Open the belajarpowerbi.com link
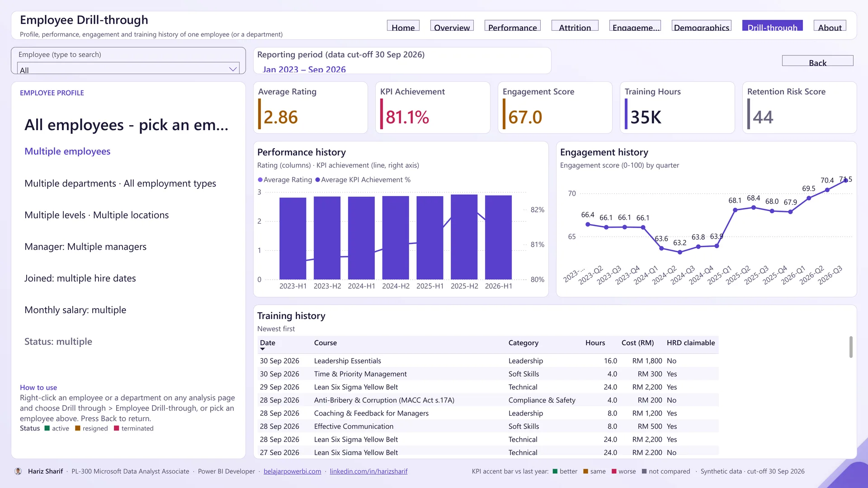 click(x=292, y=471)
